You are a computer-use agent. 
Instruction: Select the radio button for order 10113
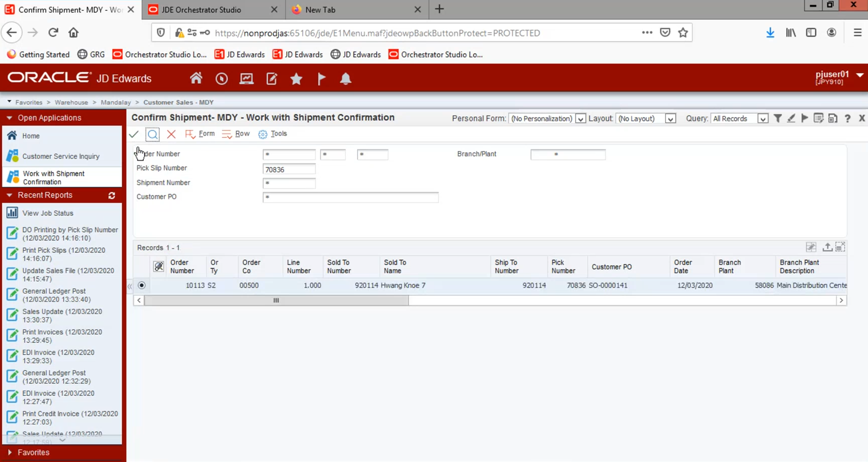coord(142,285)
